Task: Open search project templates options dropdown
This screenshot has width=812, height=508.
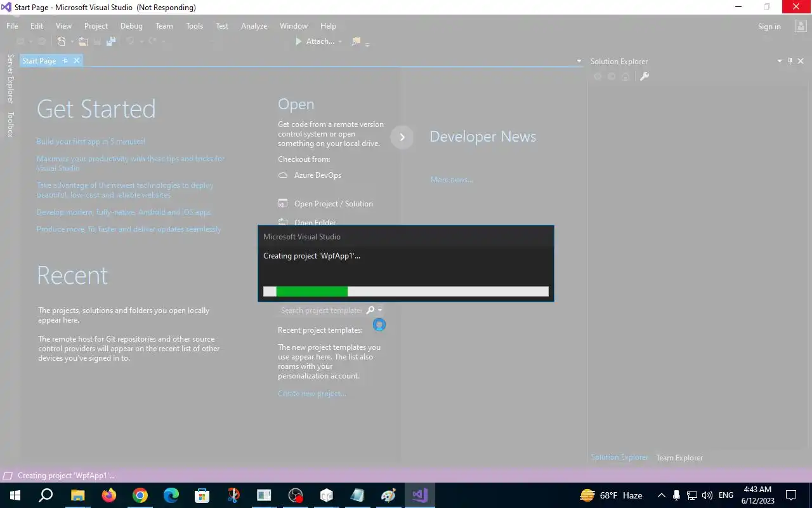Action: [x=380, y=310]
